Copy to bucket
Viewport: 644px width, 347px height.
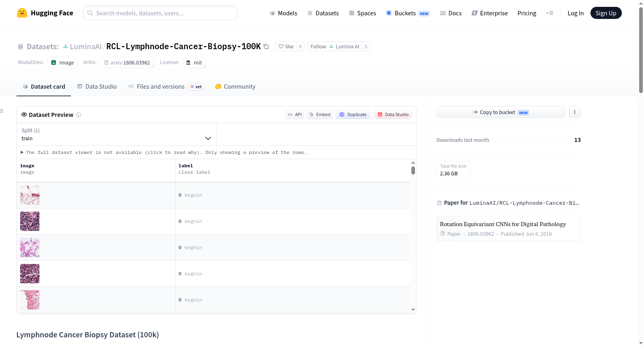(501, 112)
